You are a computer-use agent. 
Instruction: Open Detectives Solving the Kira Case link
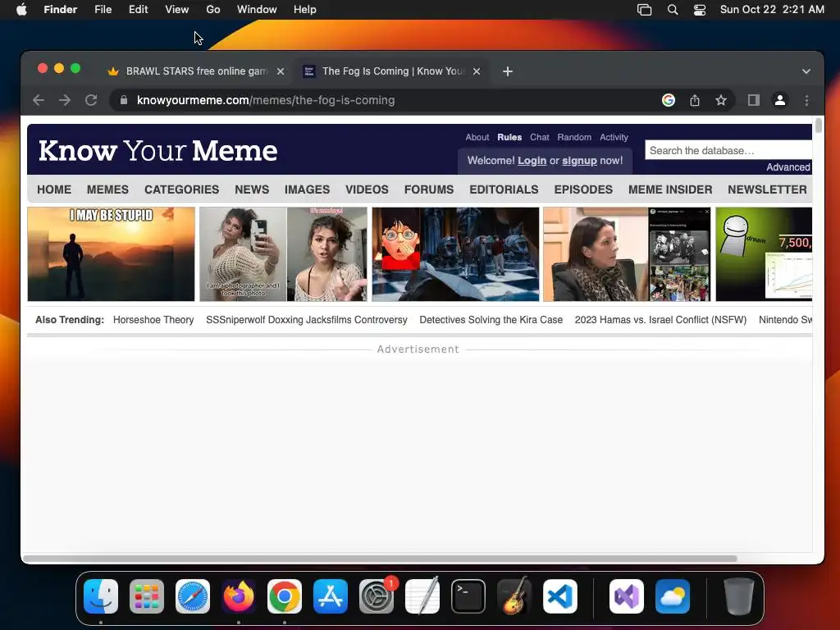click(x=491, y=320)
